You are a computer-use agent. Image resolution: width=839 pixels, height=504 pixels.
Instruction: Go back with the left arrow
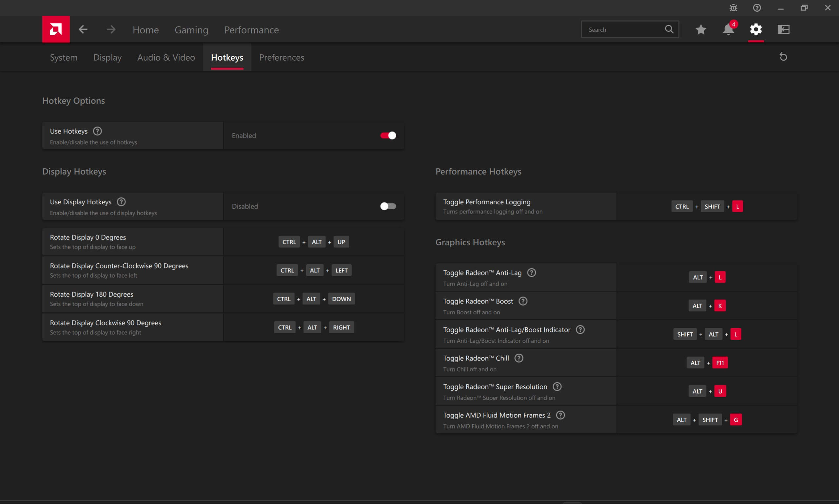point(83,29)
